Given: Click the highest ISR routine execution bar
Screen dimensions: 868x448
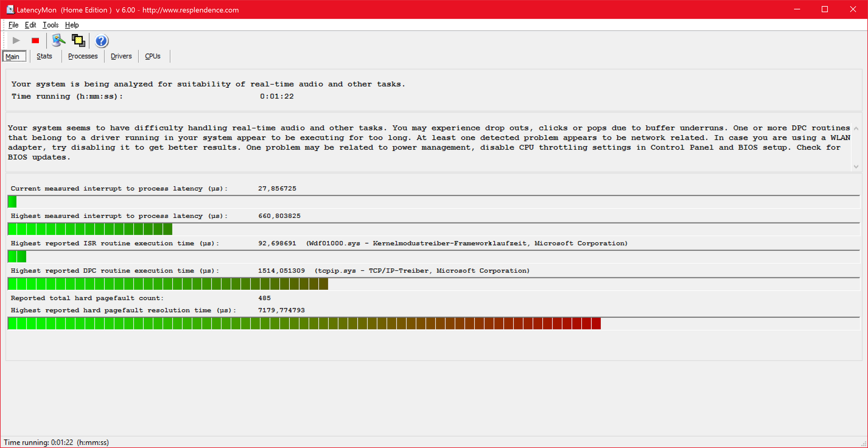Looking at the screenshot, I should [x=434, y=257].
